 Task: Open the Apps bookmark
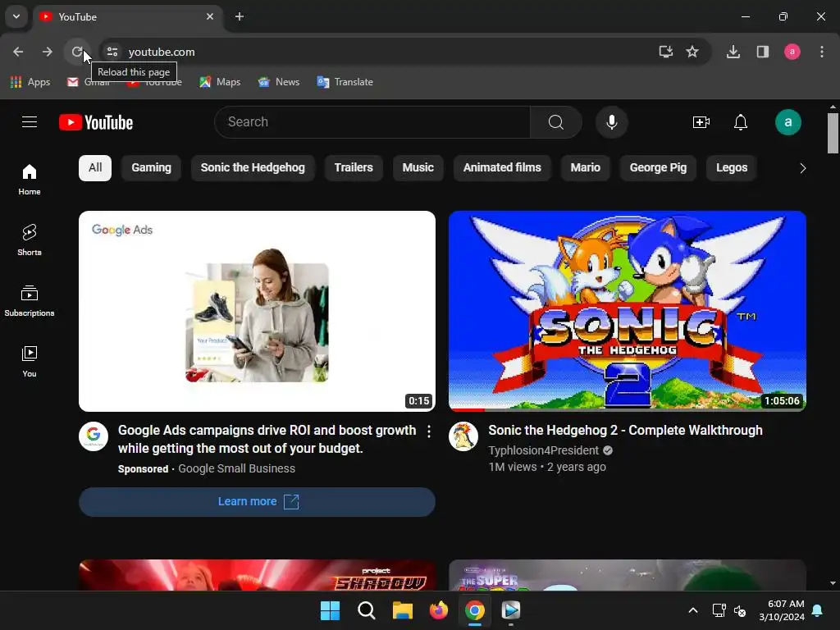click(30, 82)
